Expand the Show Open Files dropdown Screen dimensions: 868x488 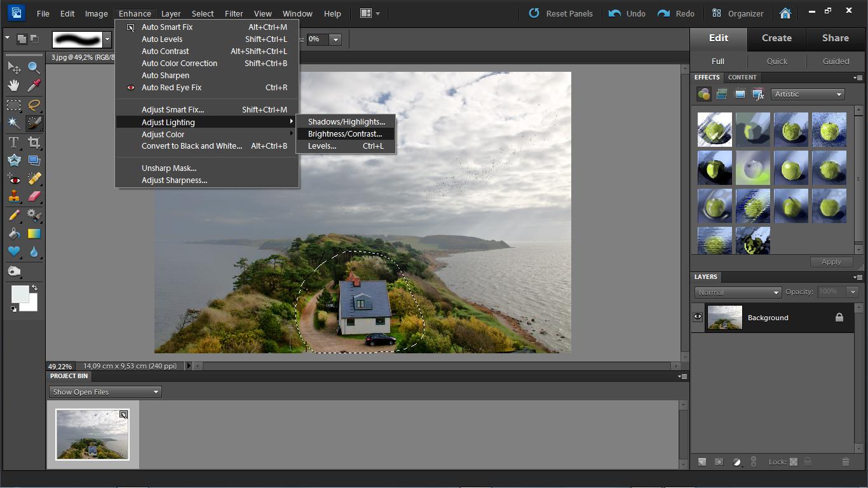(x=105, y=392)
